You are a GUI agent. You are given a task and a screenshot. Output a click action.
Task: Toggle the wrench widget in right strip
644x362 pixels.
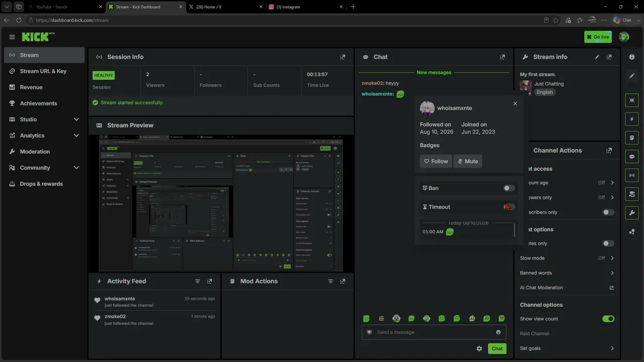632,213
